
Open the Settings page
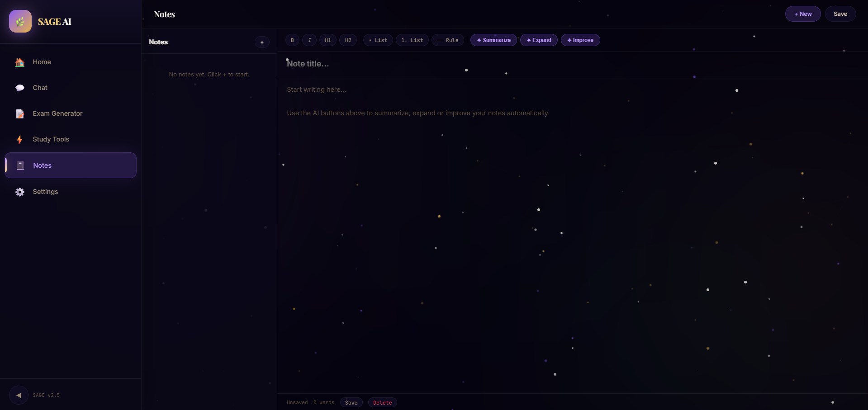tap(71, 192)
